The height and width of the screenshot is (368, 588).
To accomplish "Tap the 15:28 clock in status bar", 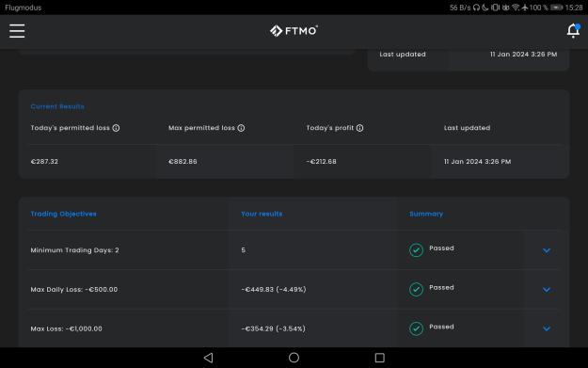I will pyautogui.click(x=574, y=8).
